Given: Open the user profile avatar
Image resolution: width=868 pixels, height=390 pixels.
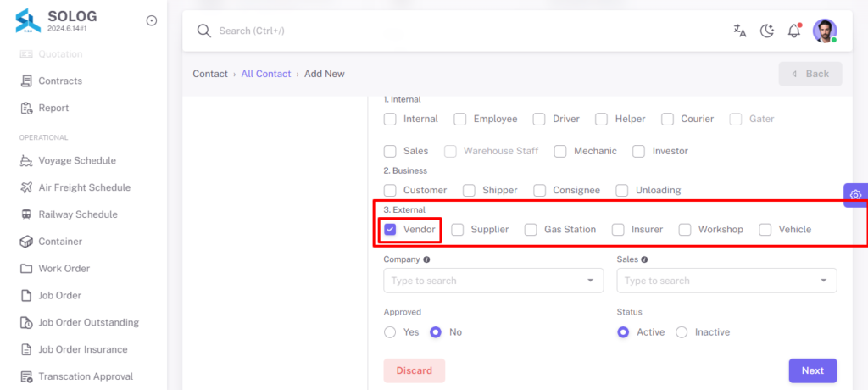Looking at the screenshot, I should 824,31.
